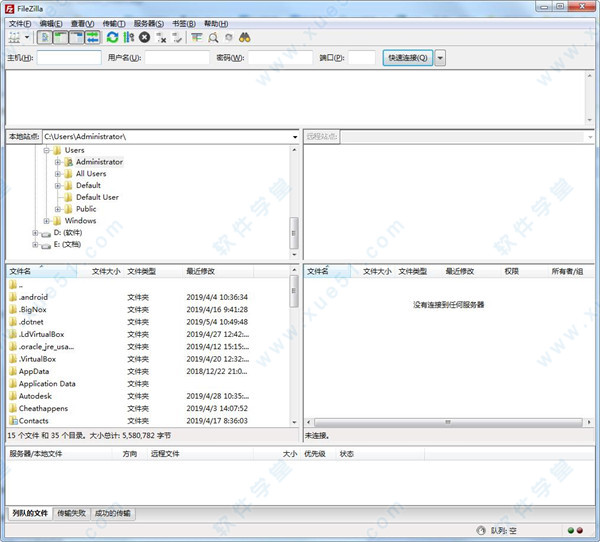600x542 pixels.
Task: Select the .LdVirtualBox folder icon
Action: pyautogui.click(x=13, y=334)
